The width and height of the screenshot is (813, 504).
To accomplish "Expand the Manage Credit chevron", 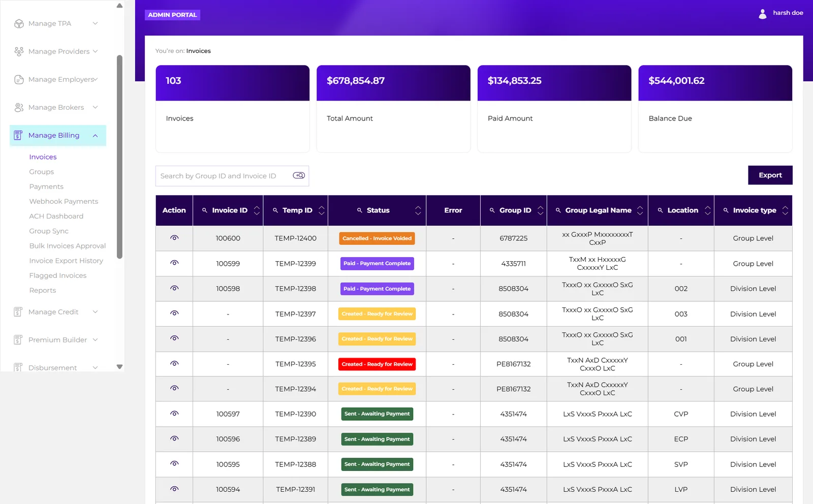I will [95, 312].
